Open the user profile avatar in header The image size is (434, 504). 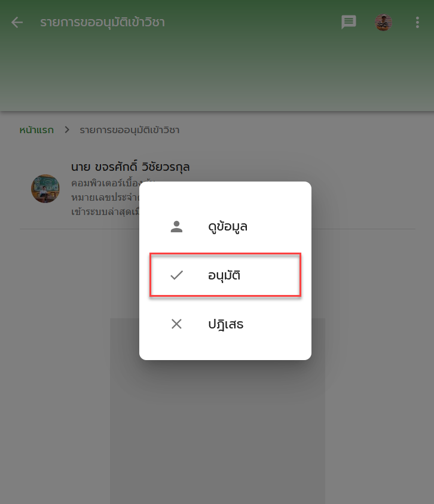click(383, 23)
